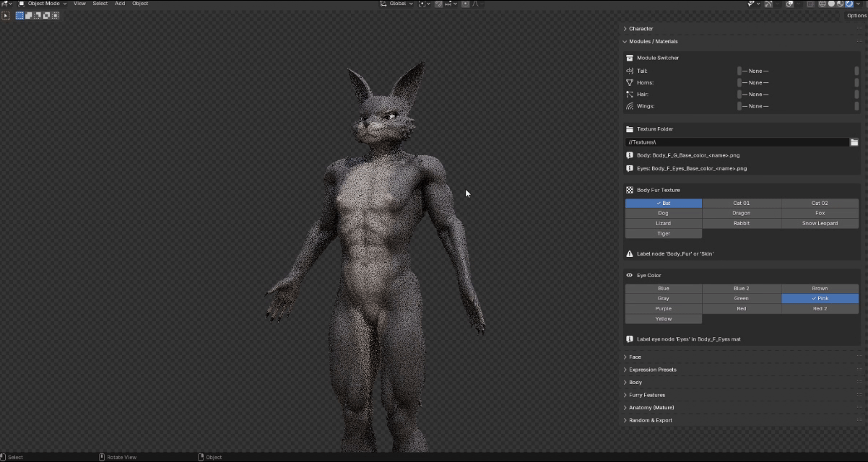Choose the intersect selection mode icon
The width and height of the screenshot is (868, 462).
click(x=55, y=15)
